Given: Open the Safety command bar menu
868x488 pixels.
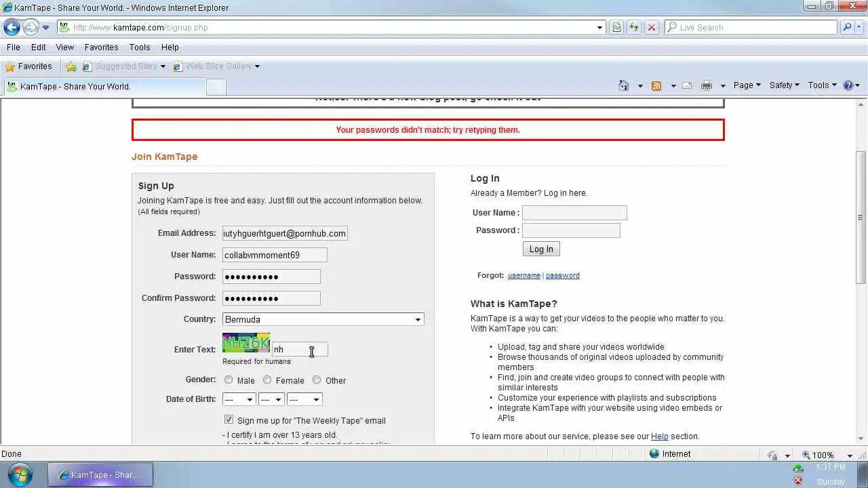Looking at the screenshot, I should 785,85.
